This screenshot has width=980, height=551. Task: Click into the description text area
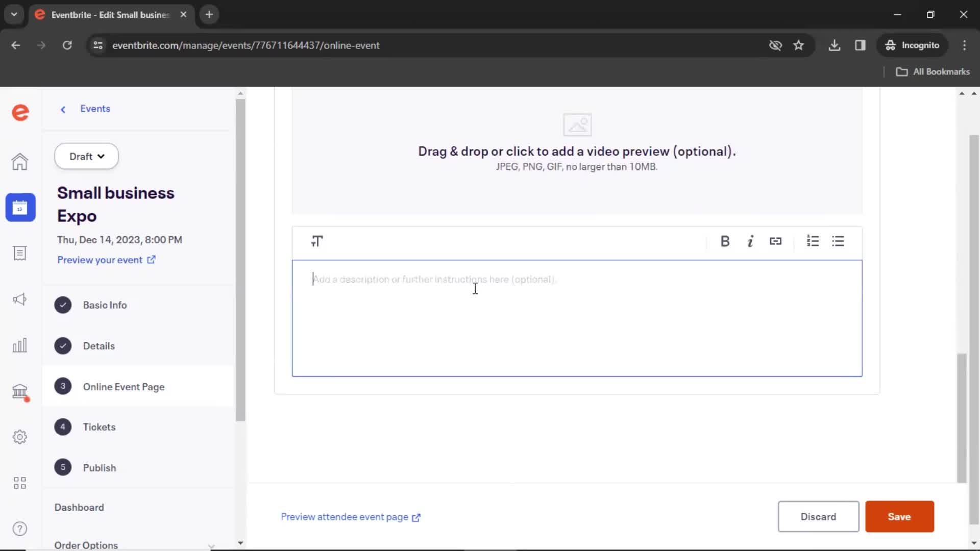point(577,318)
